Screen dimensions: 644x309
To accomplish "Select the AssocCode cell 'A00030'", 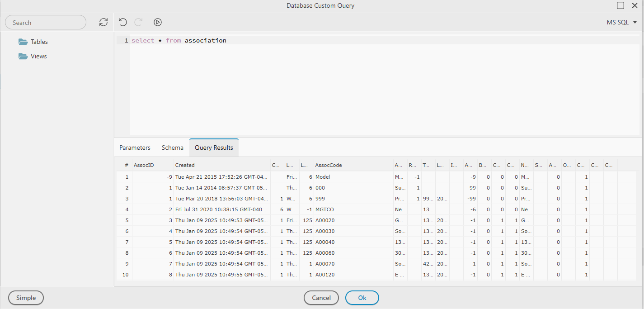I will (353, 231).
